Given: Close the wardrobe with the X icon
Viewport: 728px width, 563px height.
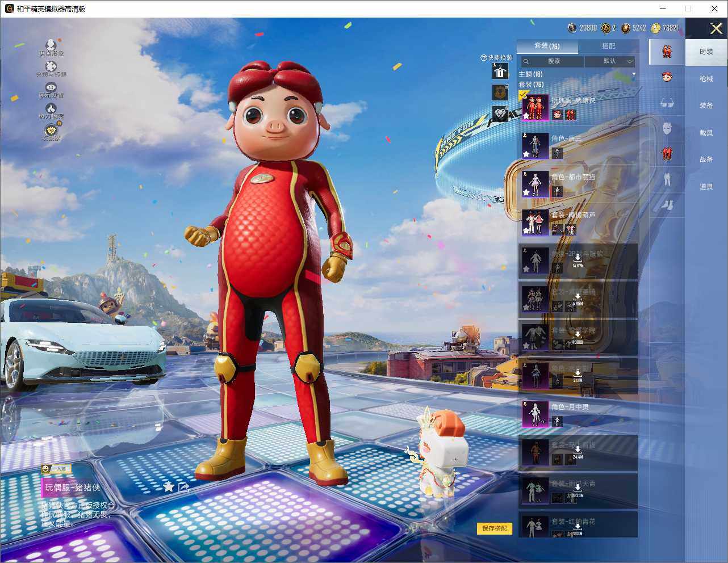Looking at the screenshot, I should click(x=716, y=28).
